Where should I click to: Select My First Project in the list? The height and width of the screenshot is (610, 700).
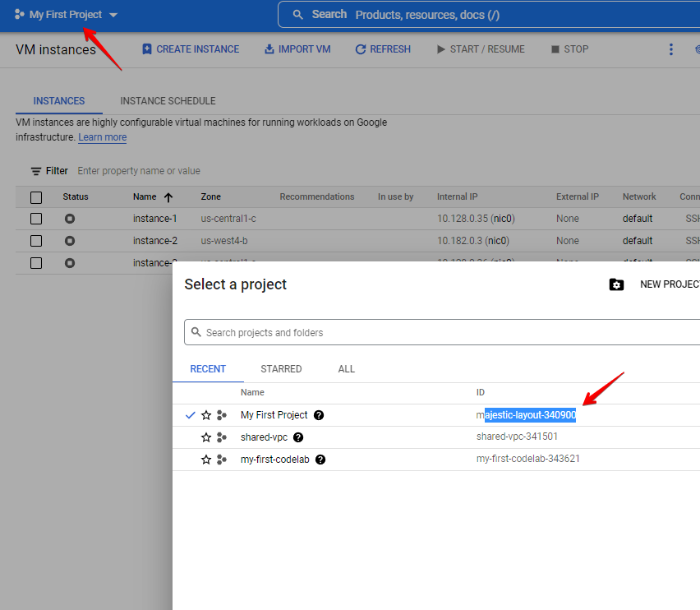(x=274, y=415)
